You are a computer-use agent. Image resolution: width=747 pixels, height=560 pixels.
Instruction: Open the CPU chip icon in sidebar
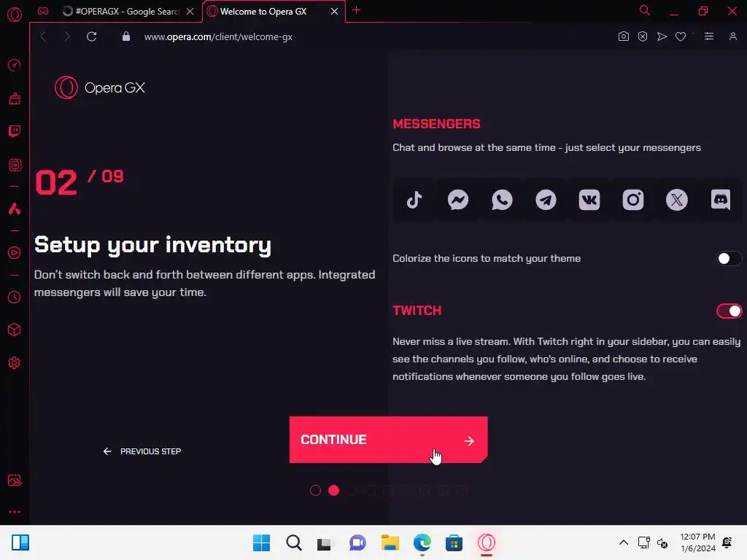(x=15, y=165)
